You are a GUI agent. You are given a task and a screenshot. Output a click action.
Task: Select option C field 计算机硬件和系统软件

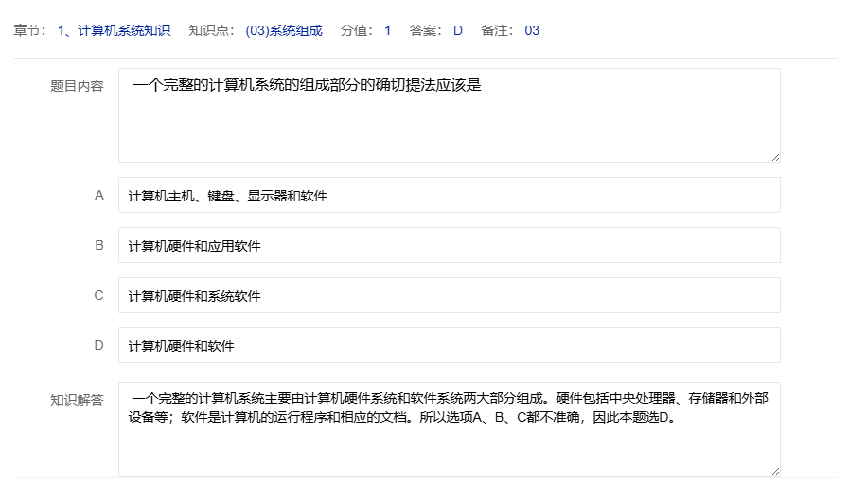click(x=449, y=296)
